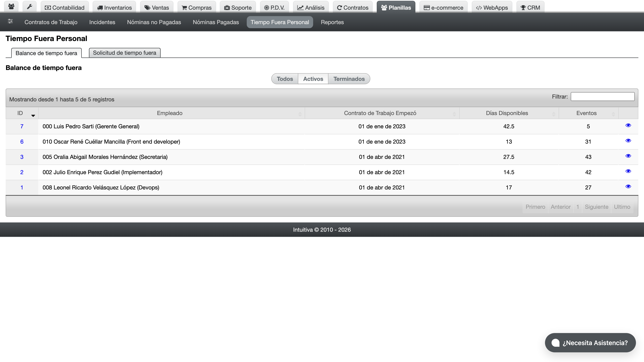View details for Oscar René Cuéllar eye icon
The width and height of the screenshot is (644, 362).
point(628,141)
